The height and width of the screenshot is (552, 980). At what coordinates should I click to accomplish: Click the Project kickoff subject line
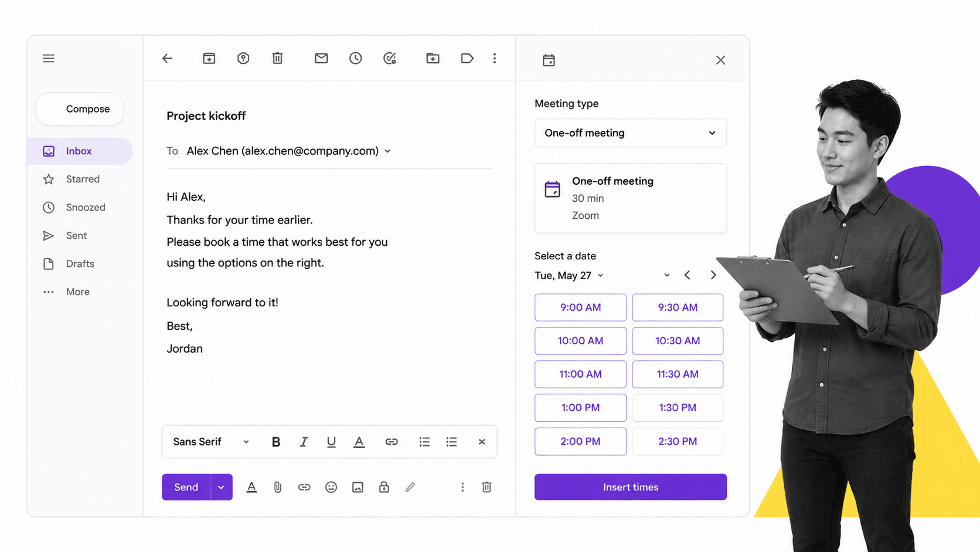pos(206,116)
